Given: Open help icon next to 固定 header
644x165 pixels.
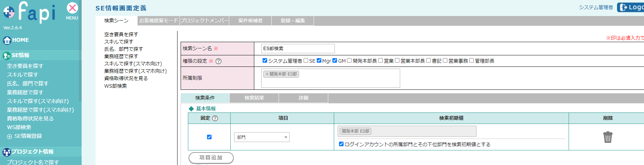Looking at the screenshot, I should click(x=215, y=118).
